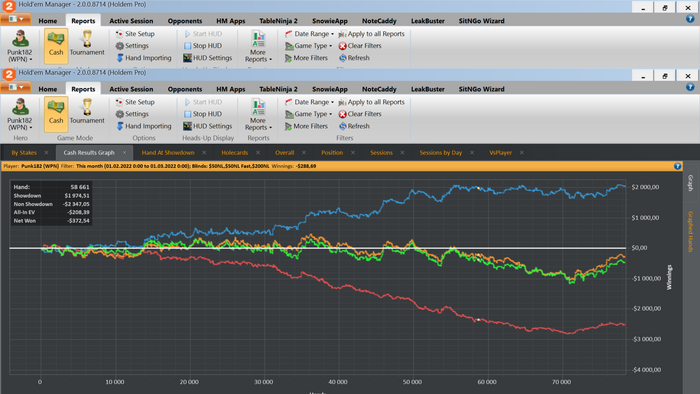Open Site Setup in upper window
The height and width of the screenshot is (394, 700).
coord(135,33)
